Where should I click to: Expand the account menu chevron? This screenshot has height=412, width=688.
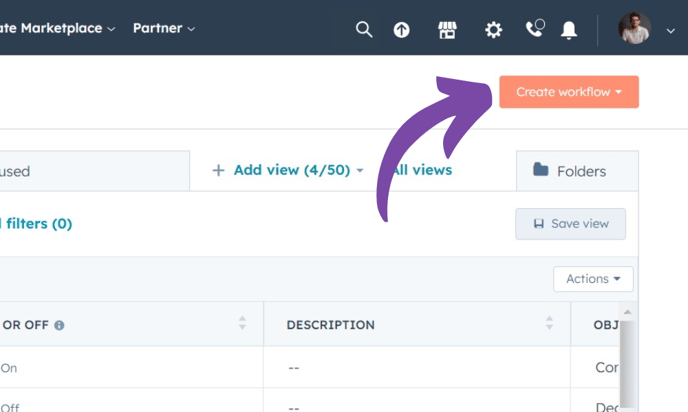pyautogui.click(x=670, y=31)
